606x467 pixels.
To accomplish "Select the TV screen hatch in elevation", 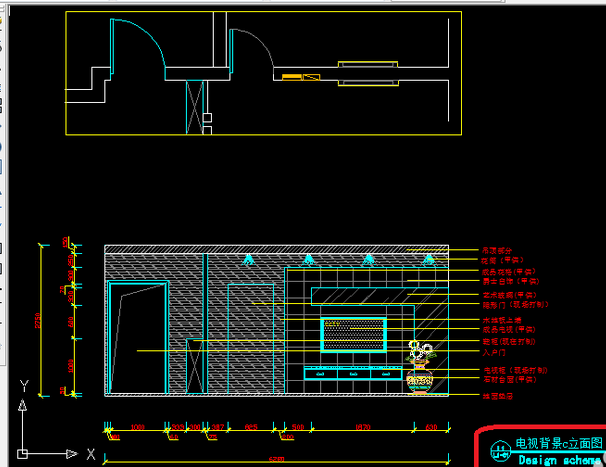I will pyautogui.click(x=352, y=335).
